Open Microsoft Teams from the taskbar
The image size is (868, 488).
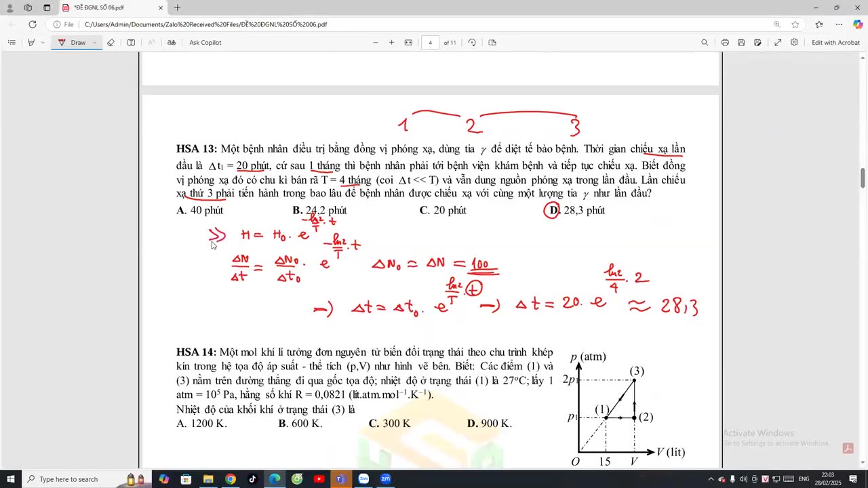341,479
